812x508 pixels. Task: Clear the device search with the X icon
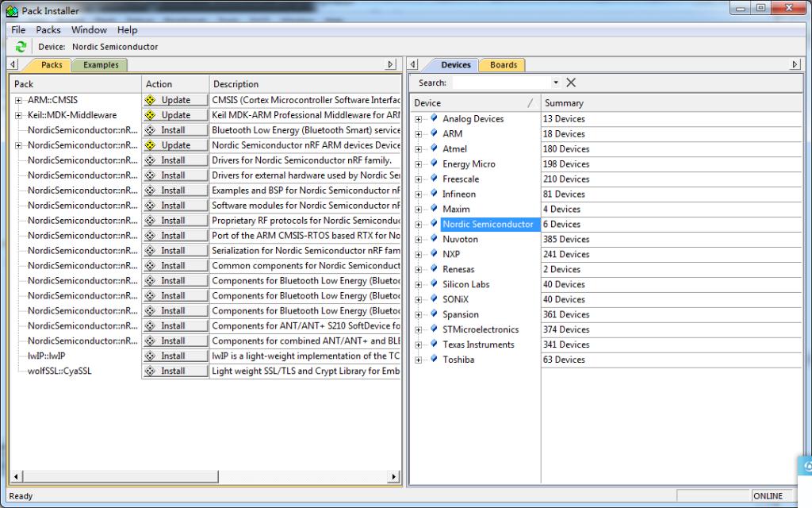click(571, 83)
